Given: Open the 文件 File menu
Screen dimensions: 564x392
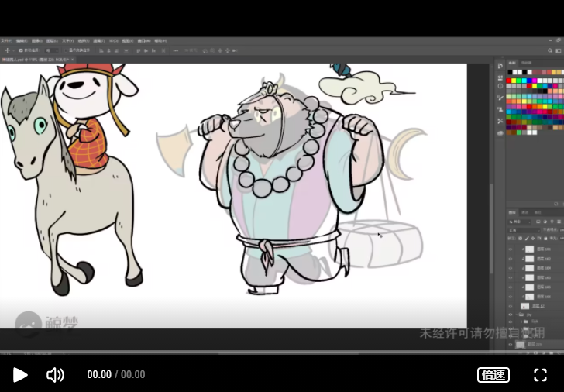Looking at the screenshot, I should (6, 40).
